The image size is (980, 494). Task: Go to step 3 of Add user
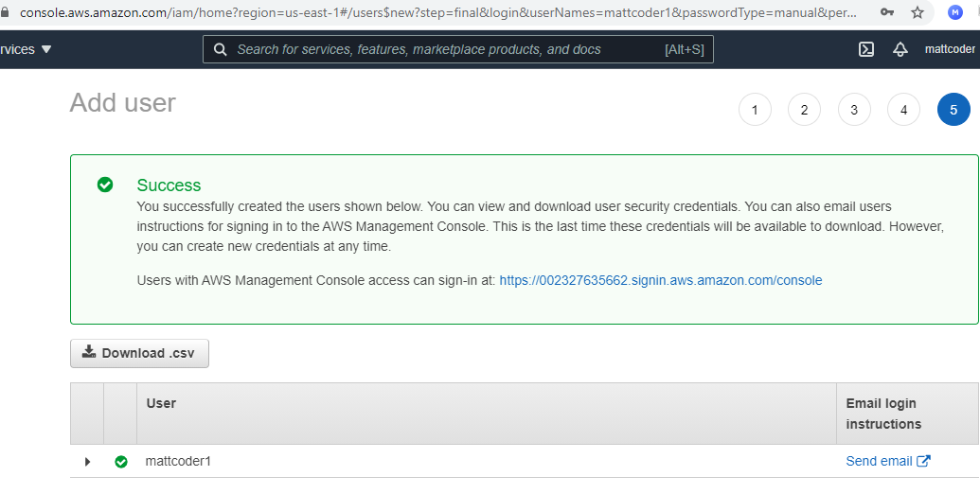click(x=854, y=109)
